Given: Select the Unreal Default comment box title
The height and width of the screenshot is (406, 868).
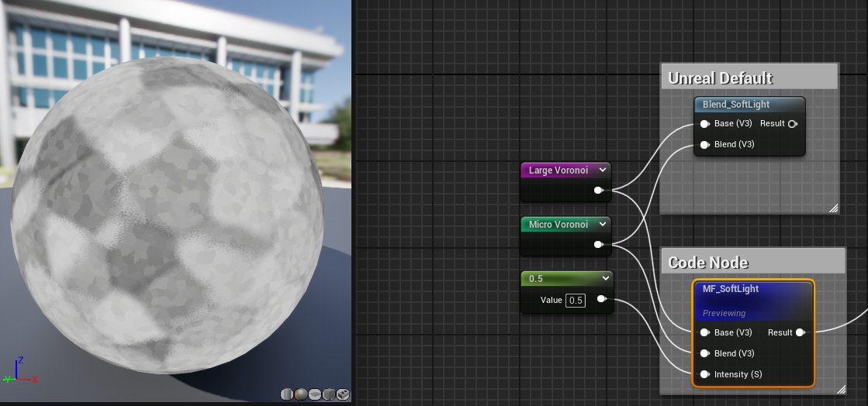Looking at the screenshot, I should tap(720, 78).
